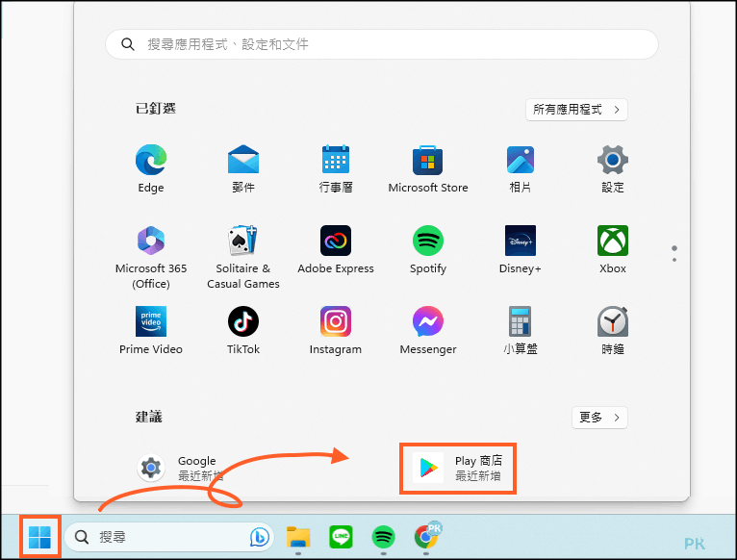The width and height of the screenshot is (737, 560).
Task: Show 所有應用程式 all apps list
Action: pos(576,110)
